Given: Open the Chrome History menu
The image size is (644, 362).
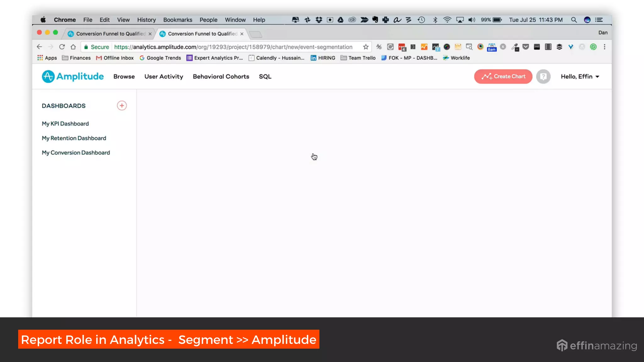Looking at the screenshot, I should (146, 20).
